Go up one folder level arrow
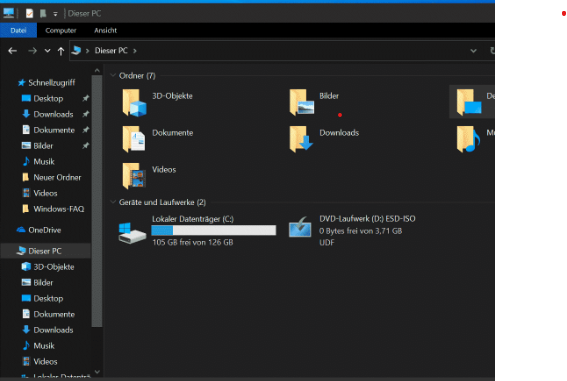The width and height of the screenshot is (567, 381). point(61,51)
